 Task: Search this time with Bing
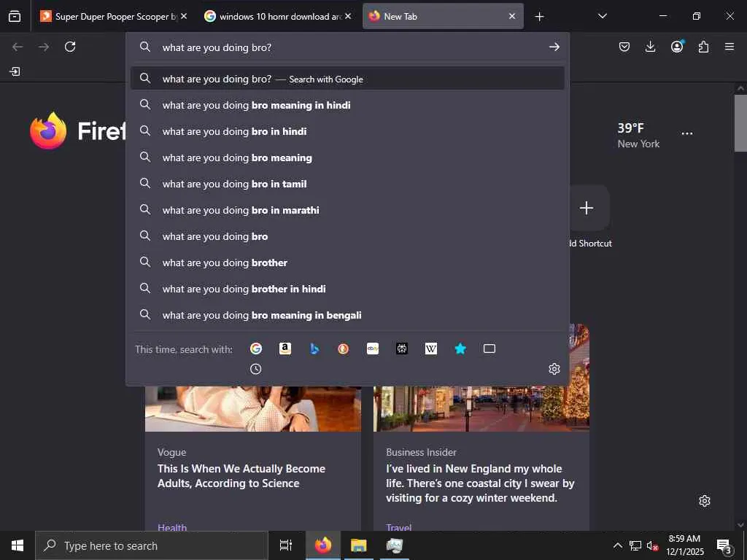(x=314, y=349)
